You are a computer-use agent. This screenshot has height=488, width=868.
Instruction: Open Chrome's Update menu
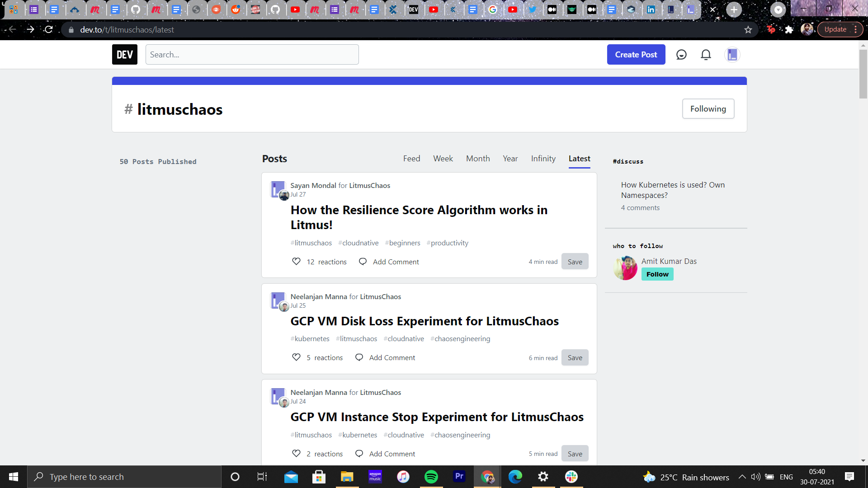(x=840, y=29)
